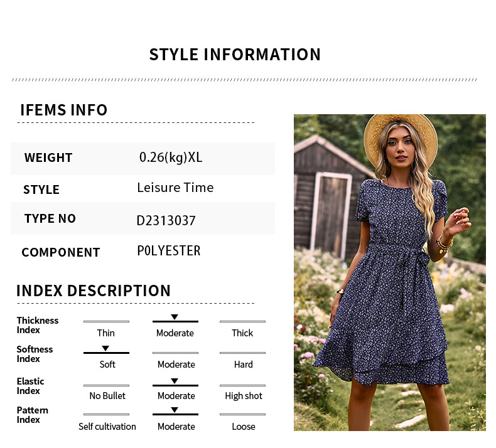Click the Self cultivation pattern option
This screenshot has width=496, height=448.
pos(107,427)
